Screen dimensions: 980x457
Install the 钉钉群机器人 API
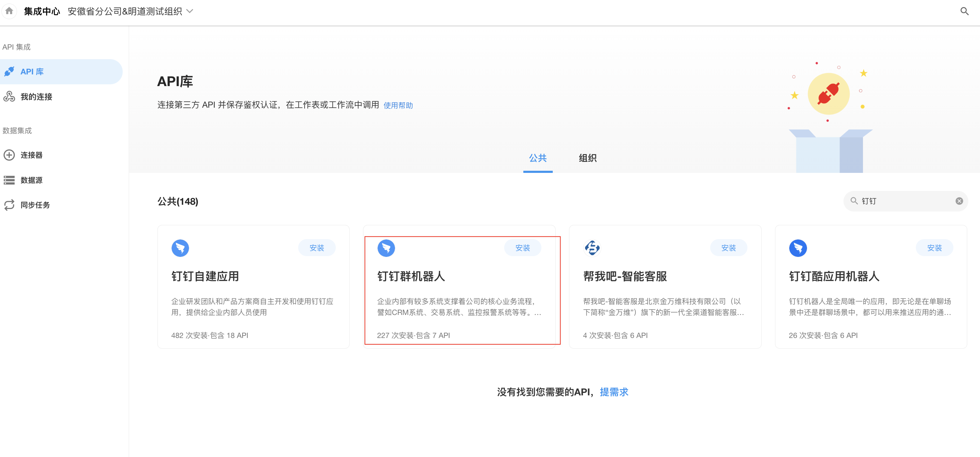click(x=522, y=248)
